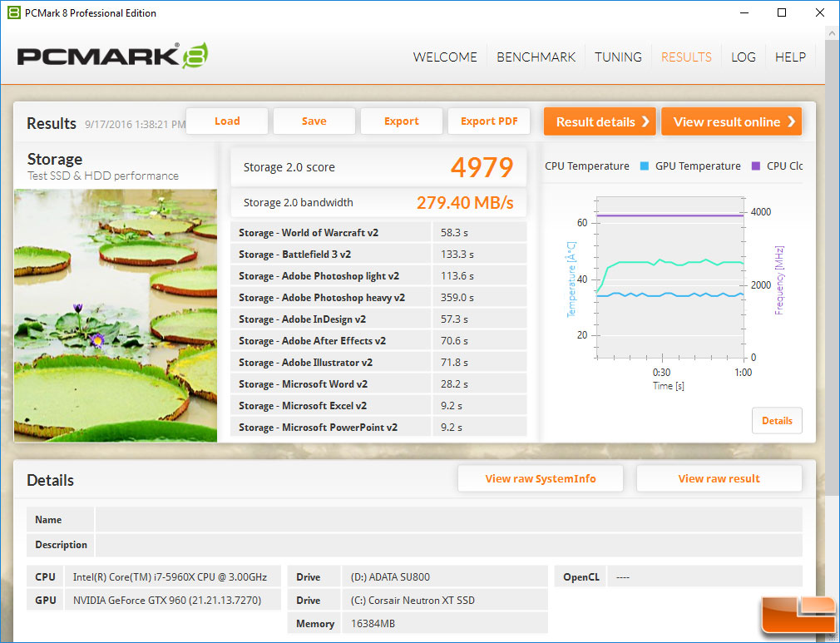
Task: Click the Adobe Photoshop light v2 row
Action: point(378,276)
